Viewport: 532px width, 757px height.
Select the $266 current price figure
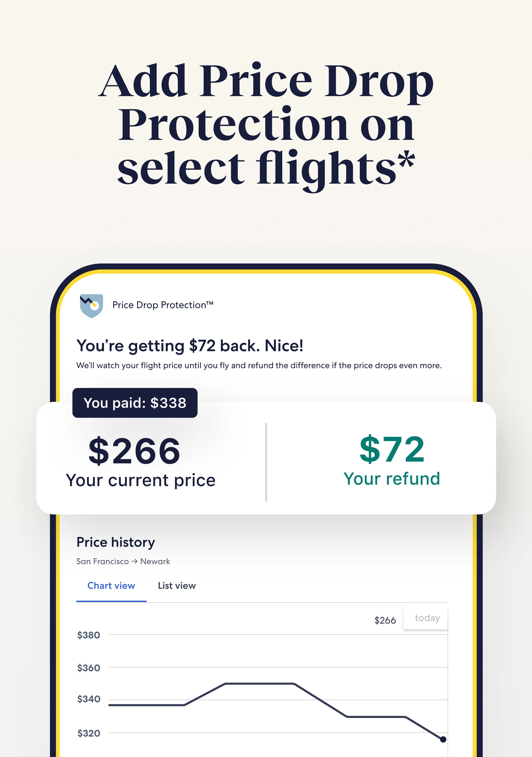(135, 451)
